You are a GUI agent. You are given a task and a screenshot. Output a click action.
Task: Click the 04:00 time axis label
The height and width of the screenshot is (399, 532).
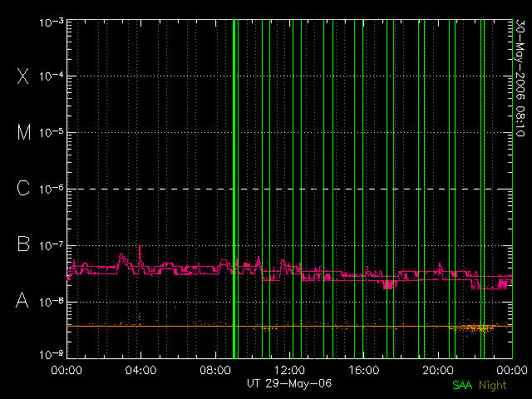point(140,369)
